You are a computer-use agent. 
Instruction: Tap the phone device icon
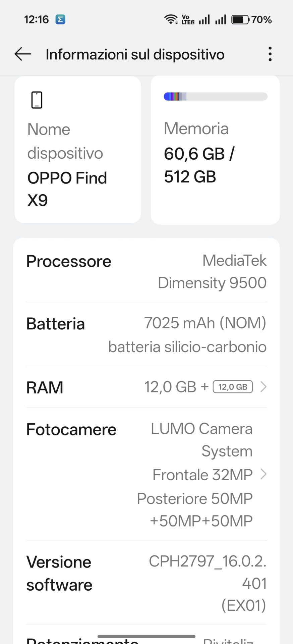pyautogui.click(x=37, y=100)
